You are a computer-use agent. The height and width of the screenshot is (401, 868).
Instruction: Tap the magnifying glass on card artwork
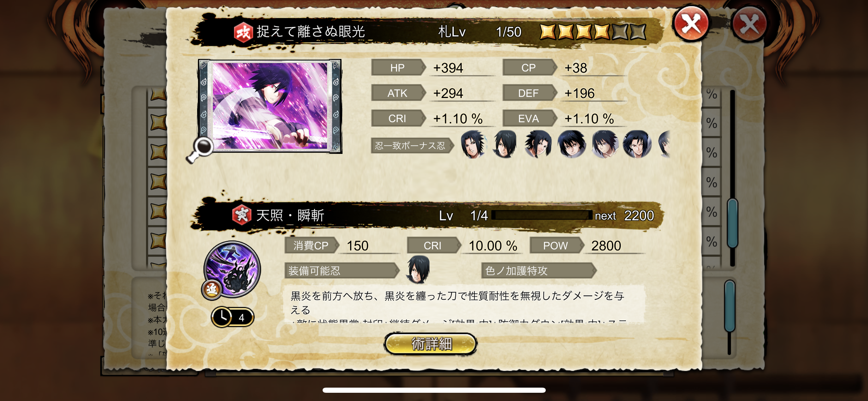[200, 150]
